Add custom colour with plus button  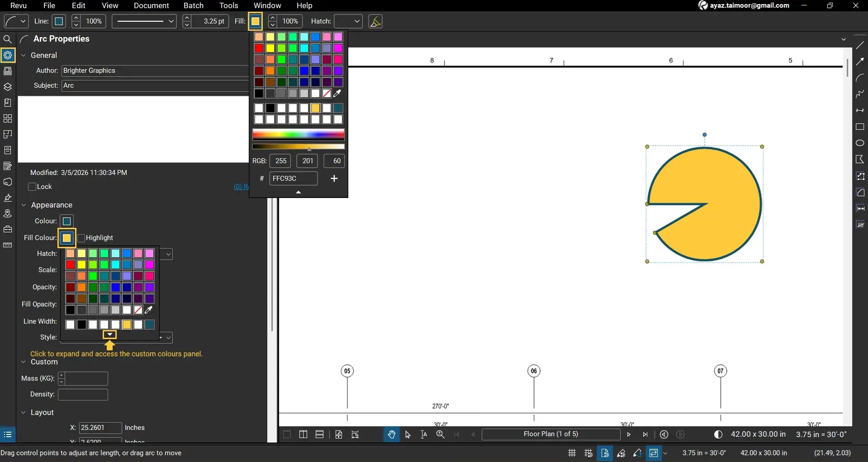[334, 179]
